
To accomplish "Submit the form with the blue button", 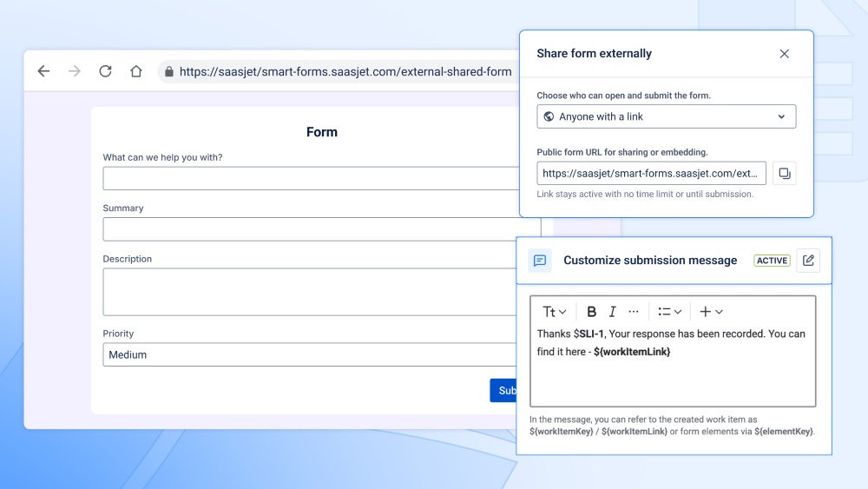I will [x=503, y=391].
